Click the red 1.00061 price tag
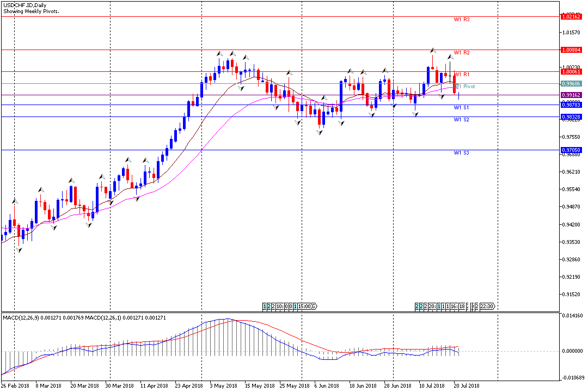The width and height of the screenshot is (588, 392). (571, 72)
